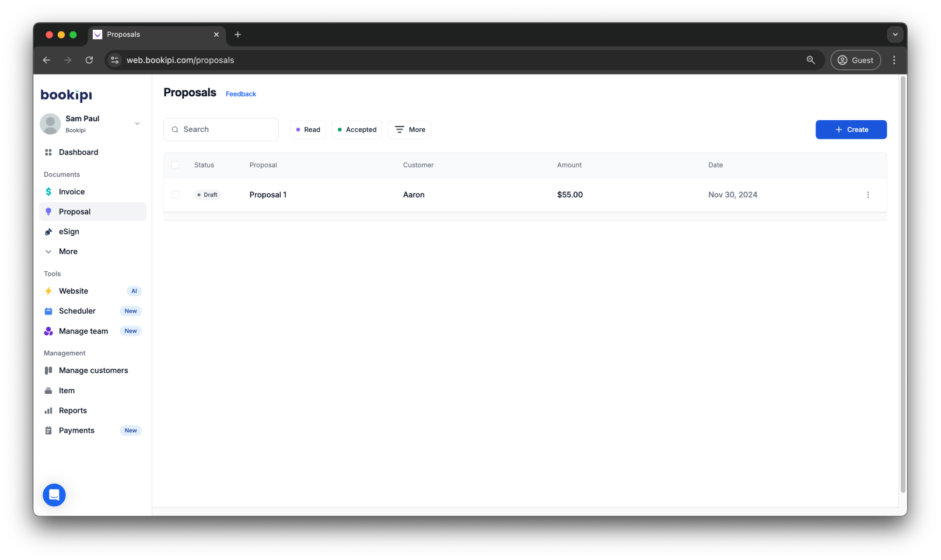Open the eSign feature
Screen dimensions: 941x560
(69, 231)
